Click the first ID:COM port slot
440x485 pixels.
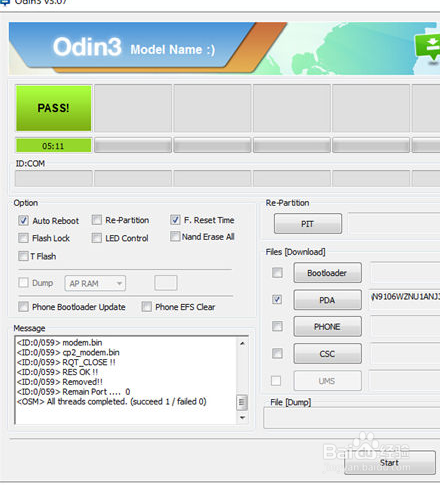click(54, 178)
